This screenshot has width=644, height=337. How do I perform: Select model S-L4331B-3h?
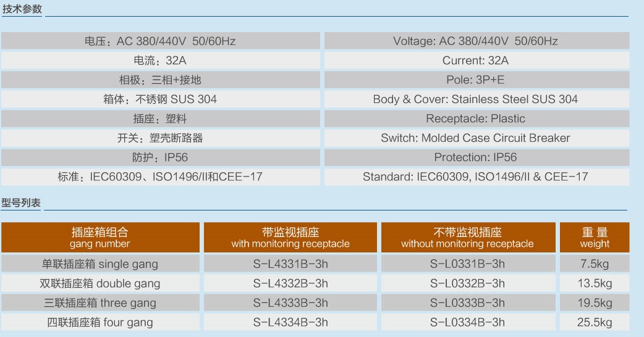tap(290, 264)
